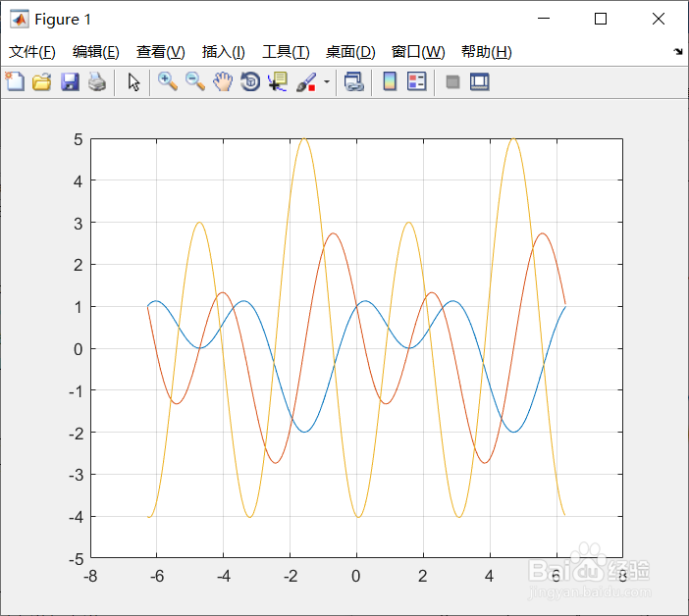Insert a Legend from toolbar
The height and width of the screenshot is (616, 689).
[x=416, y=81]
